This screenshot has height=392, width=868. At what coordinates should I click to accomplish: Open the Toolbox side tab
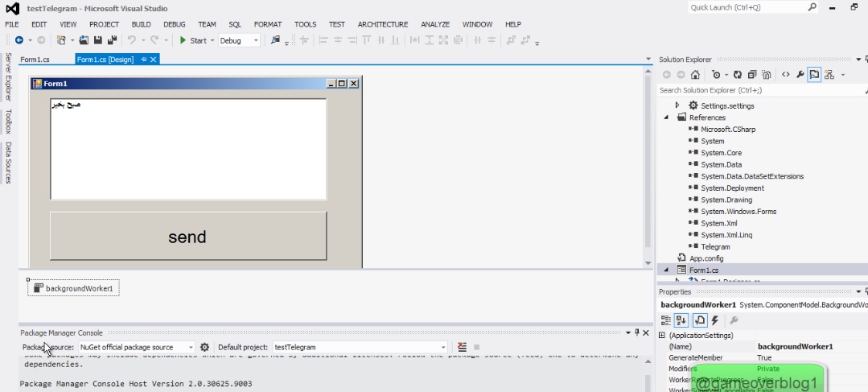pyautogui.click(x=8, y=122)
